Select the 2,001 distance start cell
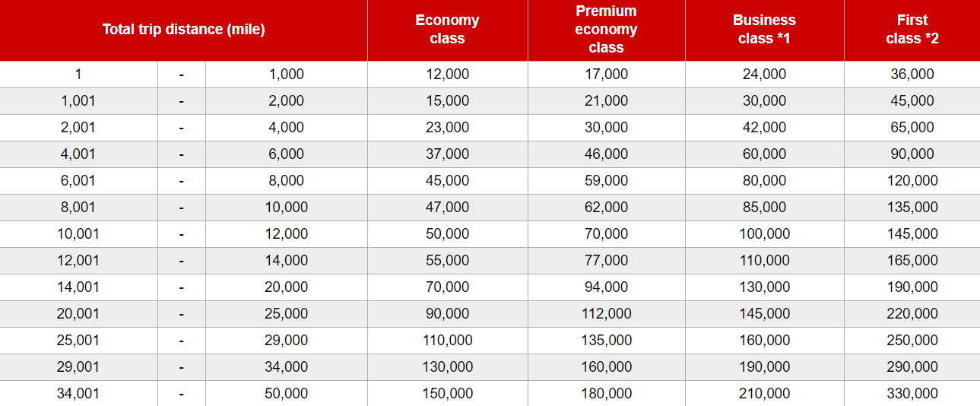 (x=78, y=128)
